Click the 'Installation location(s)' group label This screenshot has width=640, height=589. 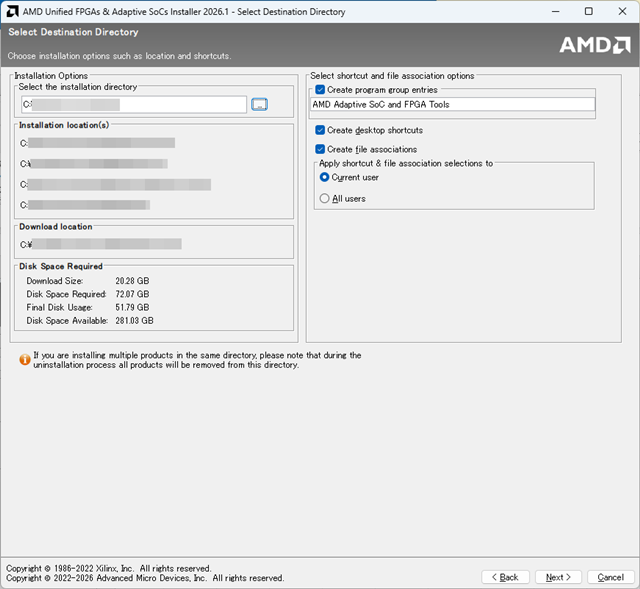pyautogui.click(x=64, y=125)
